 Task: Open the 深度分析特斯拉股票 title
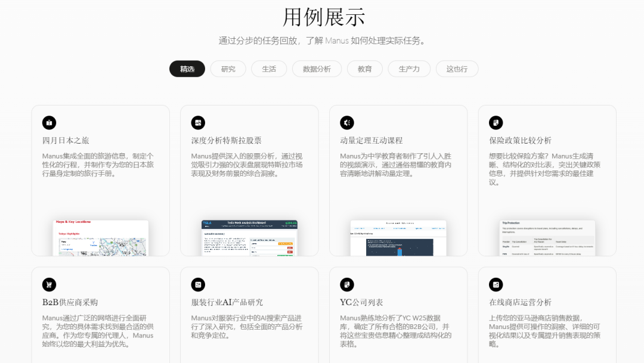click(x=227, y=141)
